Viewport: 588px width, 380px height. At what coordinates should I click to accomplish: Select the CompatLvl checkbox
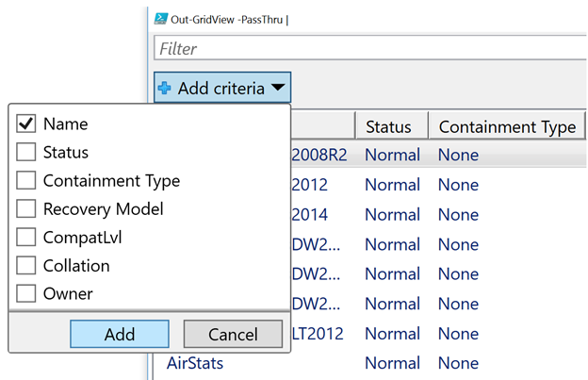[26, 237]
